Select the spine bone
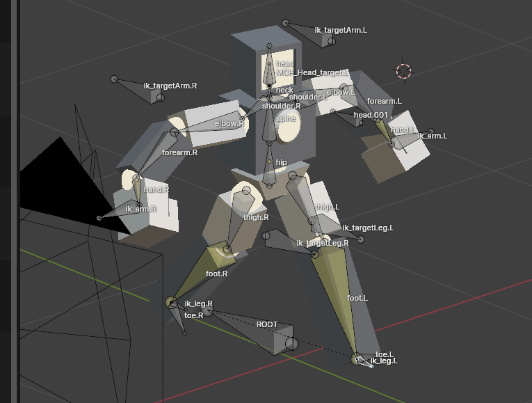Screen dimensions: 532x403 pyautogui.click(x=270, y=122)
